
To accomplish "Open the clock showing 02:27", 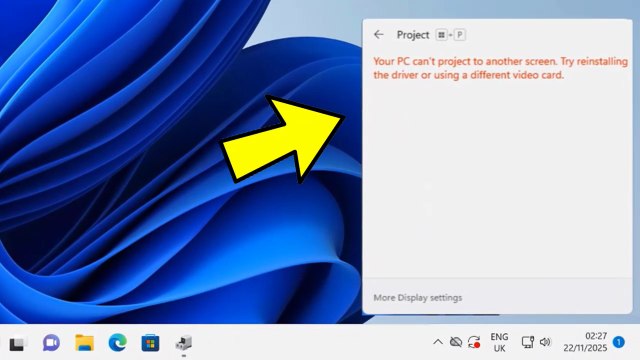I will (x=585, y=342).
